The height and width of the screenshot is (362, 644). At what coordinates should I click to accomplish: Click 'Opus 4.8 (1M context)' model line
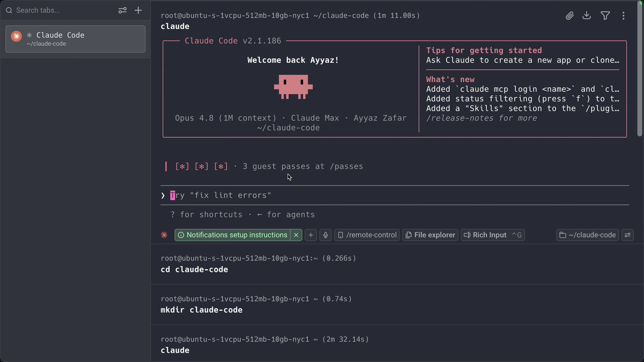[225, 118]
